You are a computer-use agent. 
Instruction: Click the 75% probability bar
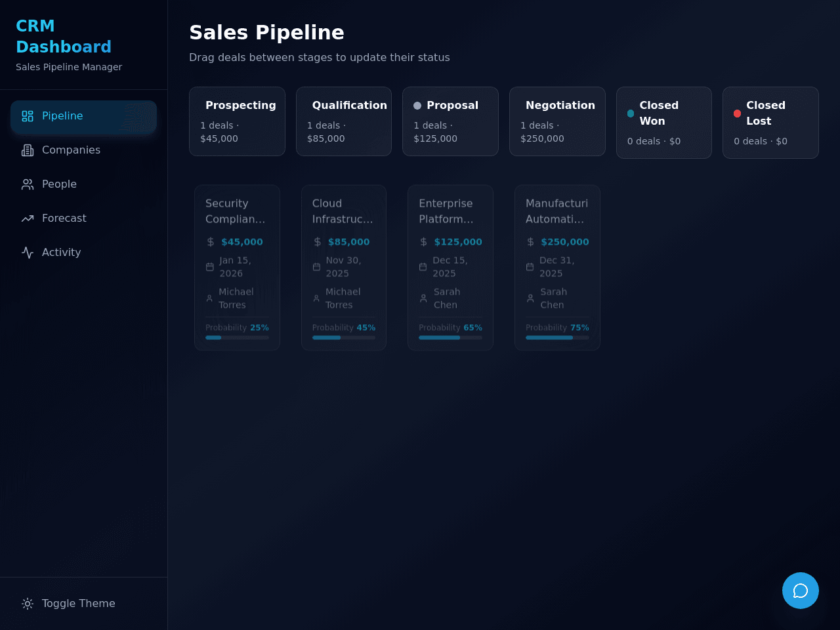pos(557,337)
